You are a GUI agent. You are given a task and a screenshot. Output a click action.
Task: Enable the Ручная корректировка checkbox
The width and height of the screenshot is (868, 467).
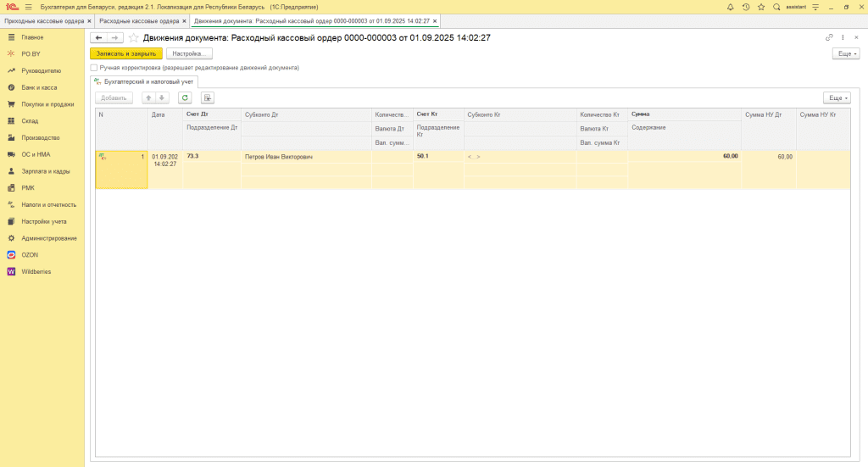[x=94, y=68]
